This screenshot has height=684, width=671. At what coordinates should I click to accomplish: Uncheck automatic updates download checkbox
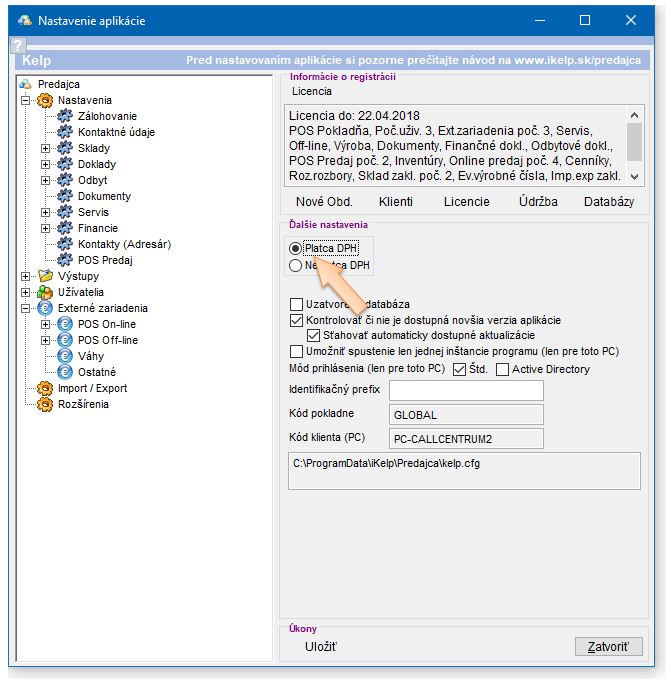313,335
